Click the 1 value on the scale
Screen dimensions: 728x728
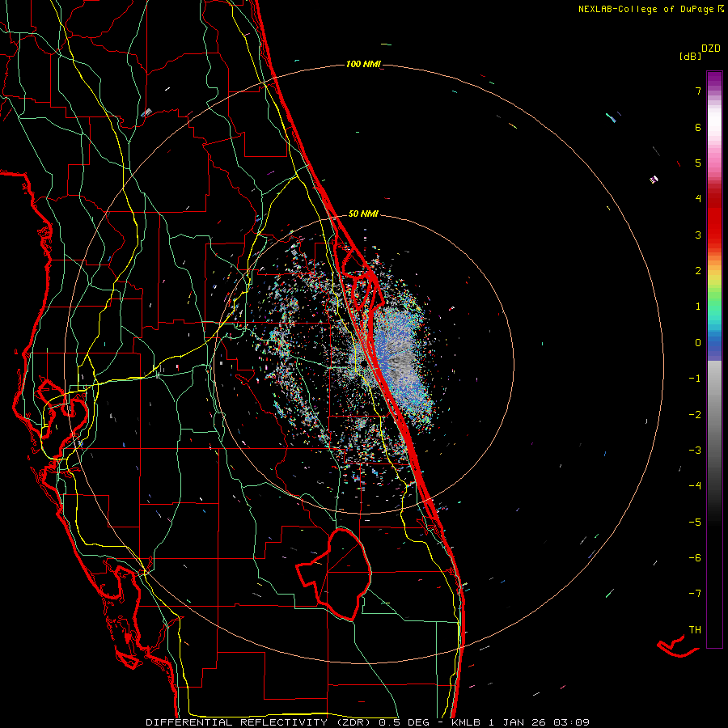(698, 307)
